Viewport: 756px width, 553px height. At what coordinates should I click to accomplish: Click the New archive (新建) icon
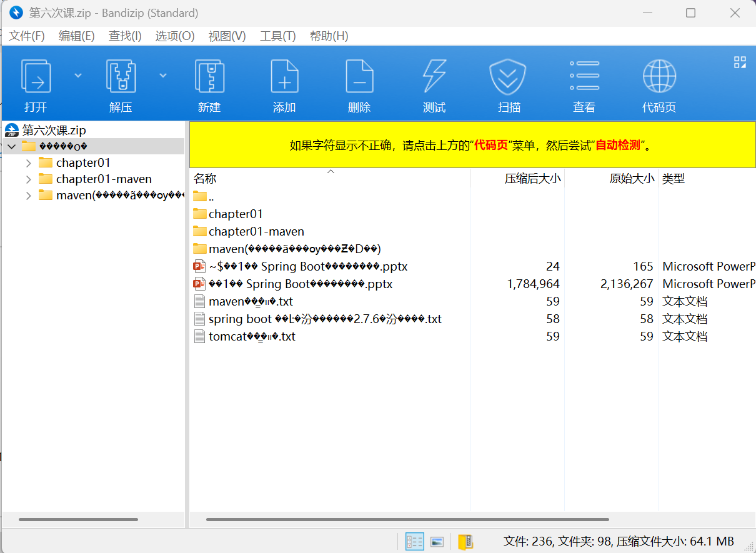pyautogui.click(x=209, y=76)
